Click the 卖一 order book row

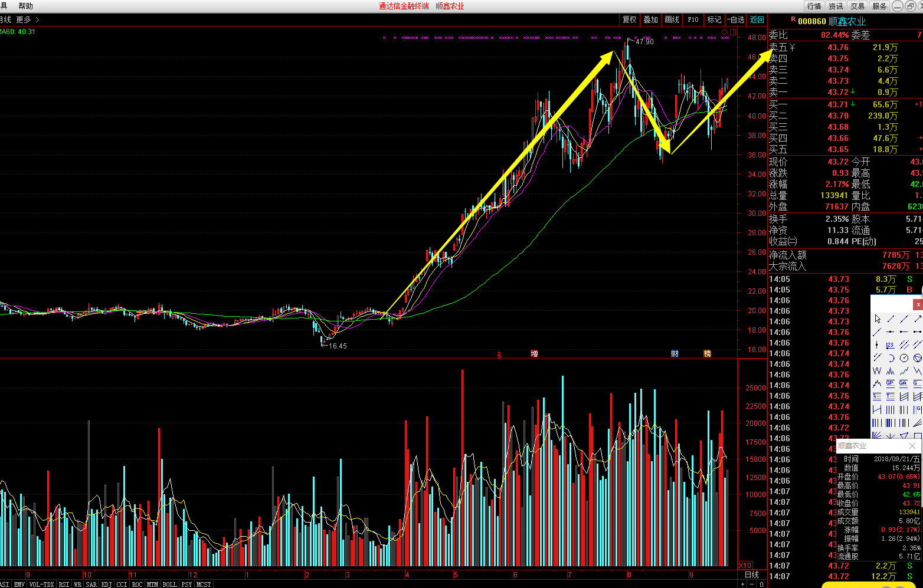(x=845, y=92)
